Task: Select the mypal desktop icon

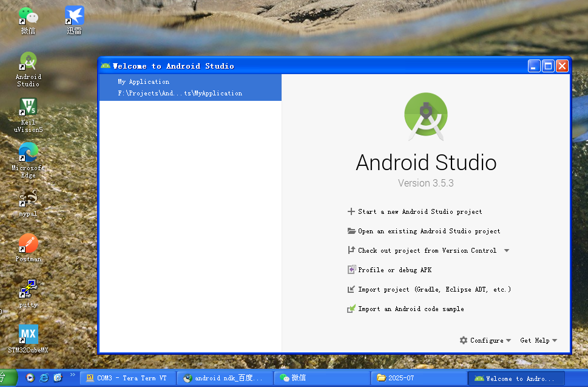Action: pyautogui.click(x=28, y=203)
